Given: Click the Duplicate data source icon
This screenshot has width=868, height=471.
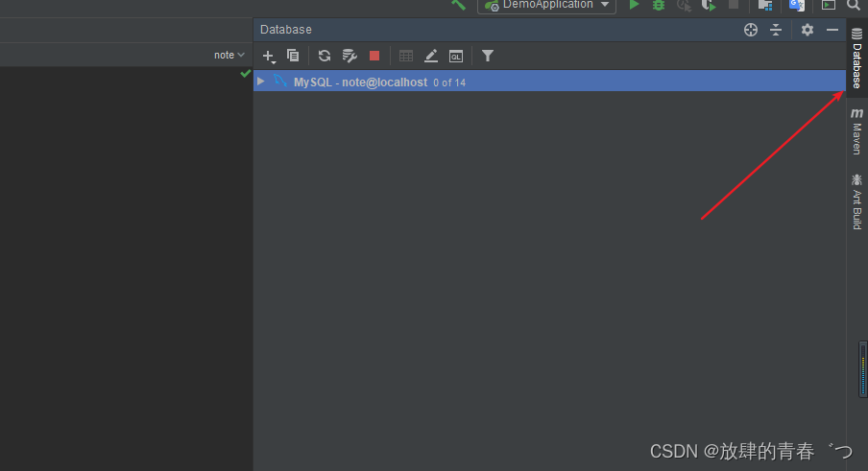Looking at the screenshot, I should click(x=293, y=56).
